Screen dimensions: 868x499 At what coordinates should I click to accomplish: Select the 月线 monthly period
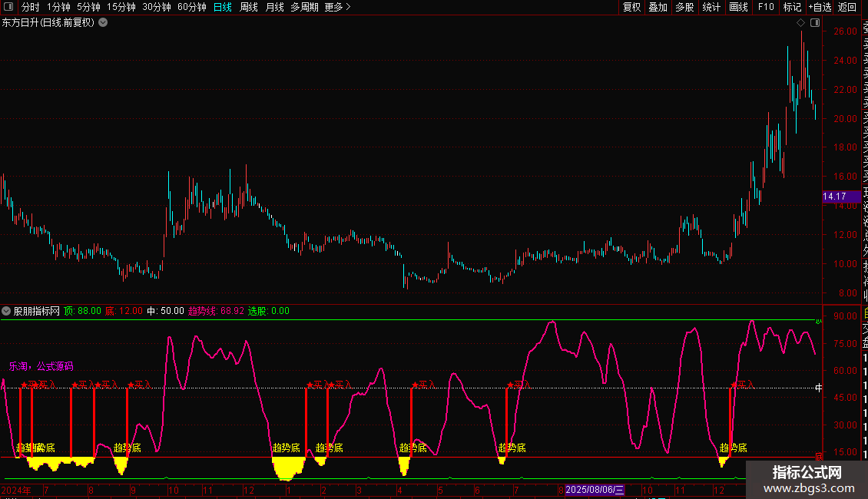pos(274,7)
